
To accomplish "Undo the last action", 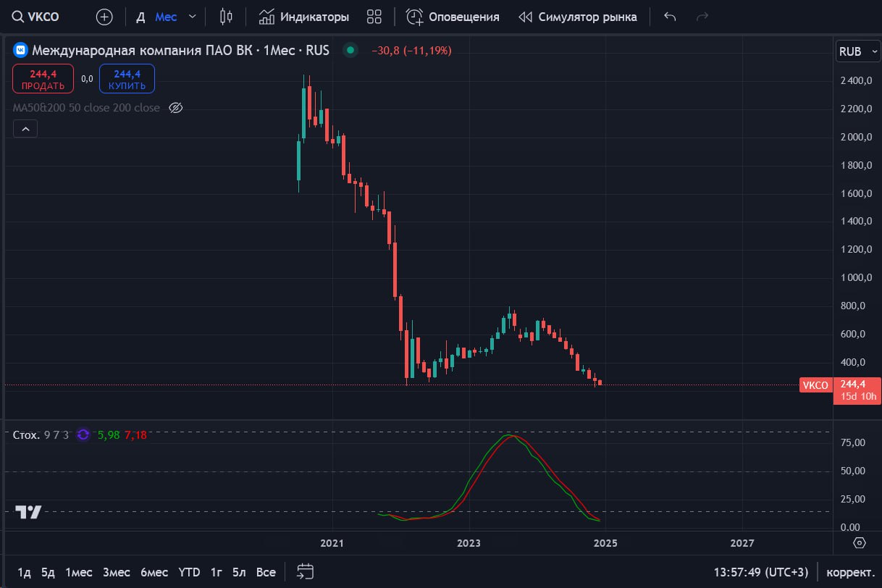I will point(670,17).
